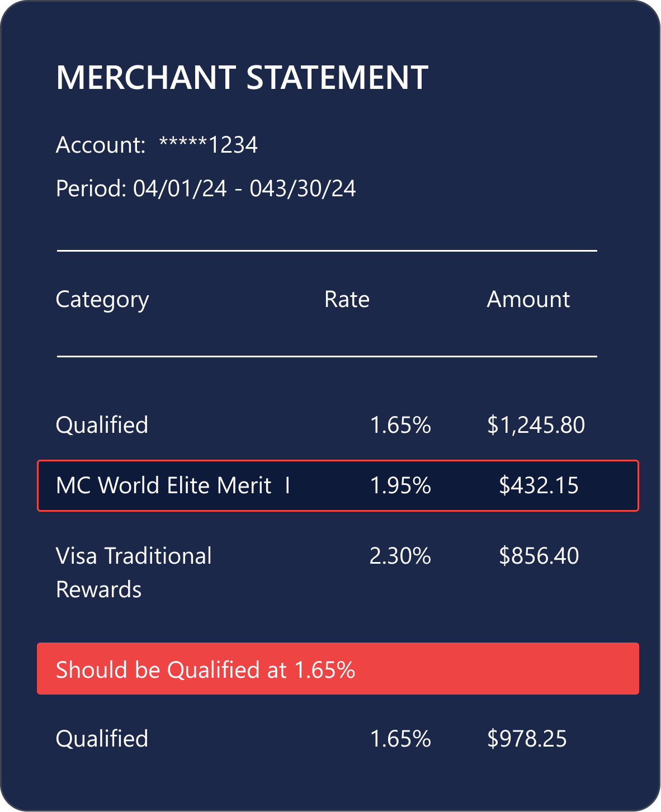Click the Amount column header
This screenshot has height=812, width=661.
click(x=528, y=300)
